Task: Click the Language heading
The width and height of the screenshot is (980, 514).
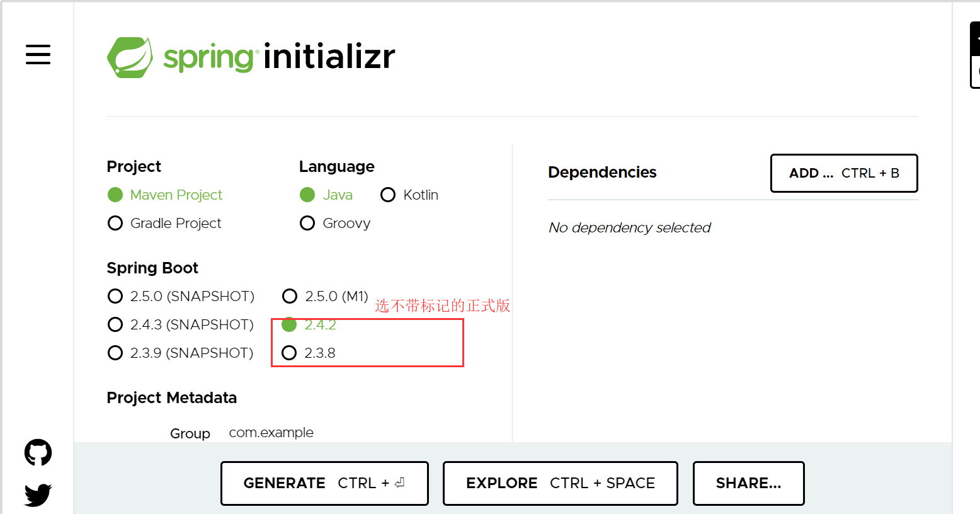Action: [337, 167]
